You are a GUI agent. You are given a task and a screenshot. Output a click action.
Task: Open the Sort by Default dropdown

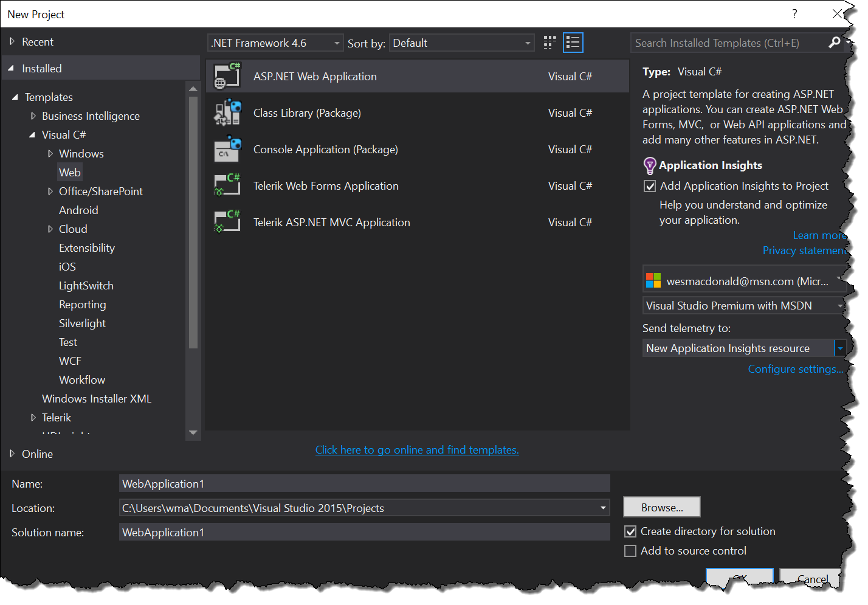461,43
